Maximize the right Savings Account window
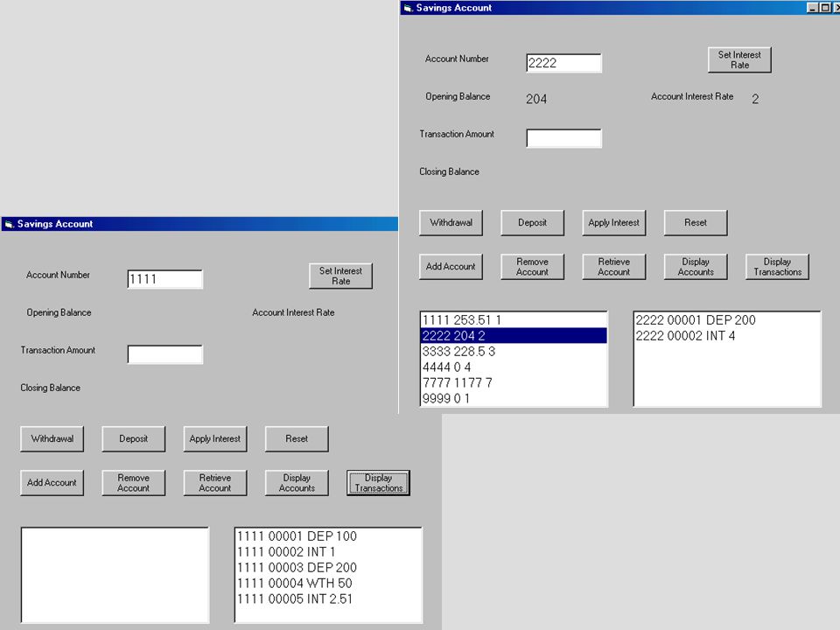 (825, 8)
